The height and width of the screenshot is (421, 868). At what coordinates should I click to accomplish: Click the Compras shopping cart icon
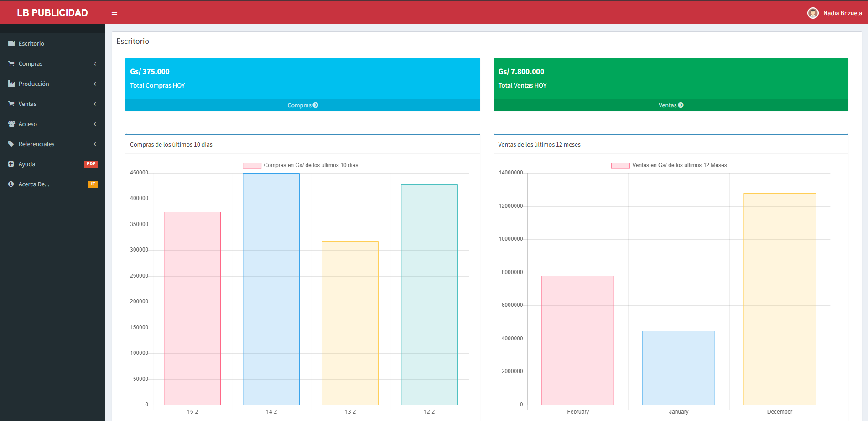[x=11, y=63]
